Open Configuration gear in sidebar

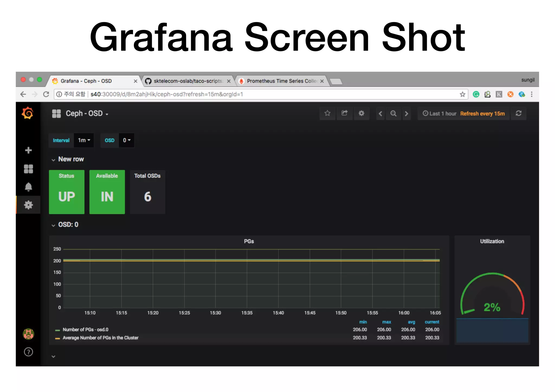(x=28, y=205)
